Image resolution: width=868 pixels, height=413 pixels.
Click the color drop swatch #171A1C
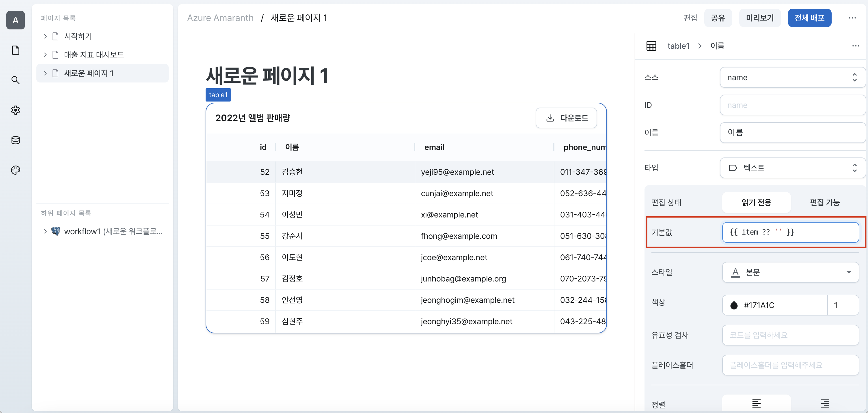click(x=734, y=305)
